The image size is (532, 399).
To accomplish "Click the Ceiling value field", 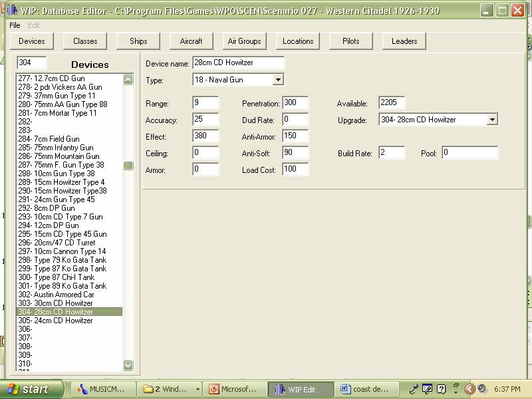I will tap(205, 152).
